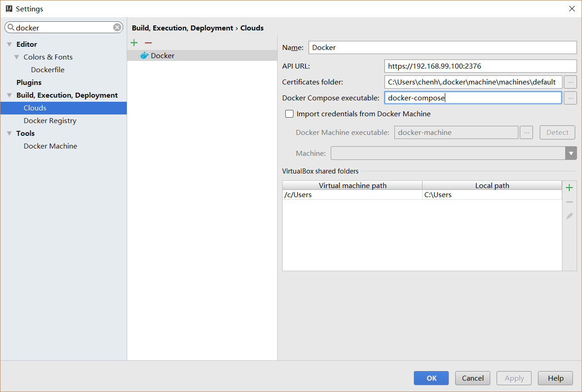Enable Import credentials from Docker Machine
582x392 pixels.
(289, 114)
